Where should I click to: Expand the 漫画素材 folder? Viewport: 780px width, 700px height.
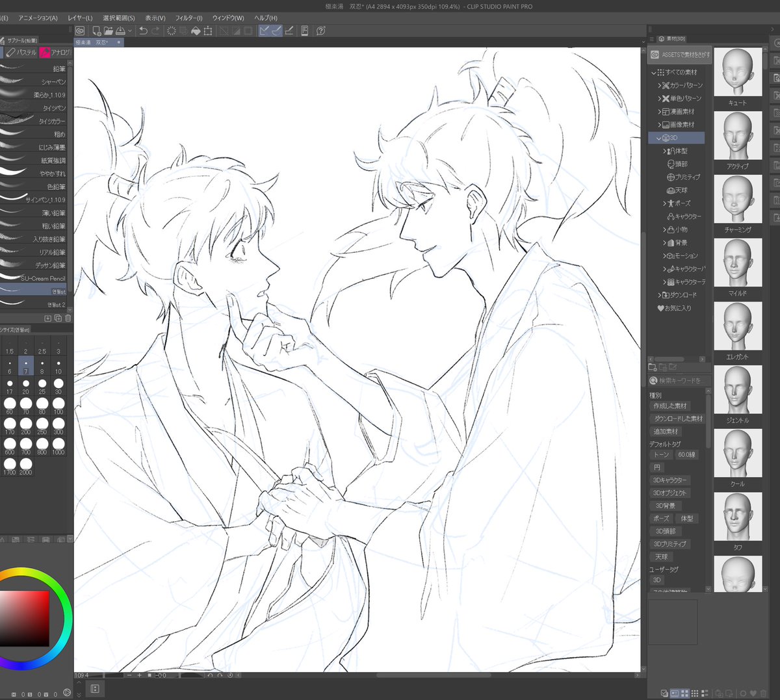coord(659,112)
